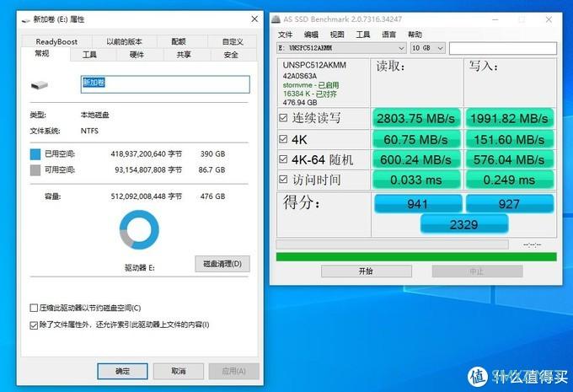Open the 文件 menu in AS SSD

285,35
